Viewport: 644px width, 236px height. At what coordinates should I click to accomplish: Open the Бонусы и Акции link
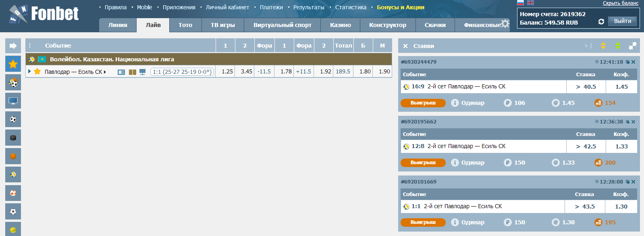(401, 7)
